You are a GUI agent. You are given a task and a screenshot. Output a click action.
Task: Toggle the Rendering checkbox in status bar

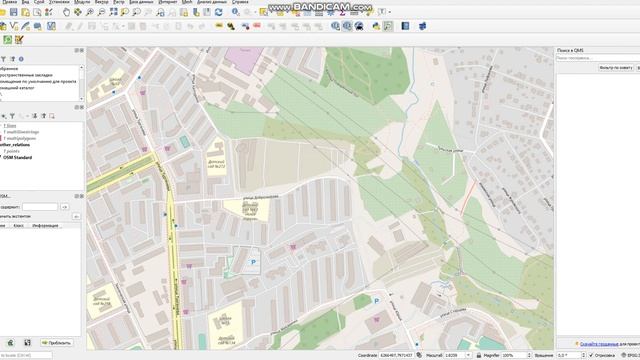click(x=591, y=356)
